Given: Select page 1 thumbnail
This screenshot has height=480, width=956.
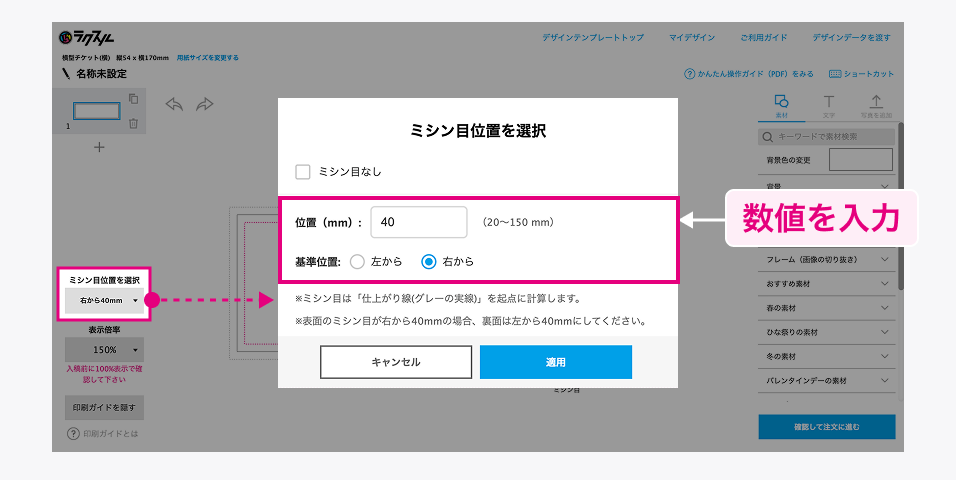Looking at the screenshot, I should click(96, 111).
